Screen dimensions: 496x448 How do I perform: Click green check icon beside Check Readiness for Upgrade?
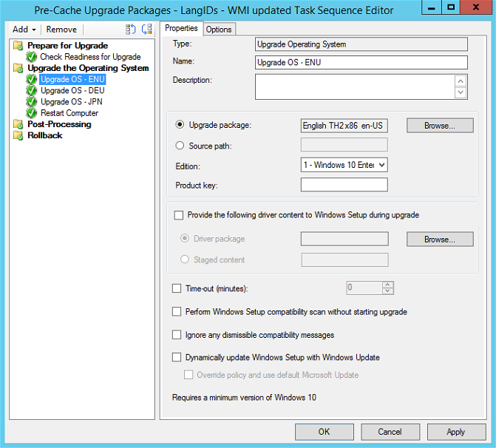point(31,57)
